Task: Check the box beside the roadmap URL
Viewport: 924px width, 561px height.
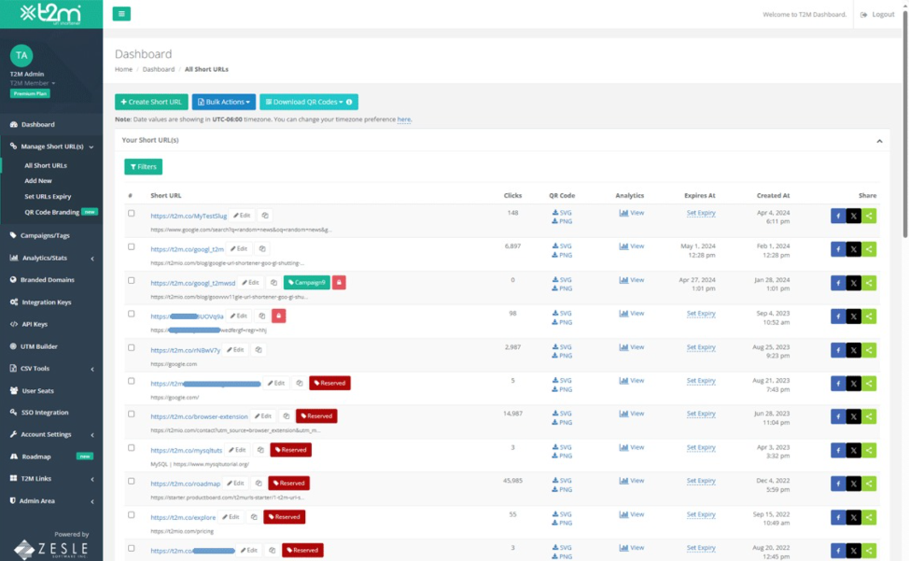Action: pyautogui.click(x=131, y=481)
